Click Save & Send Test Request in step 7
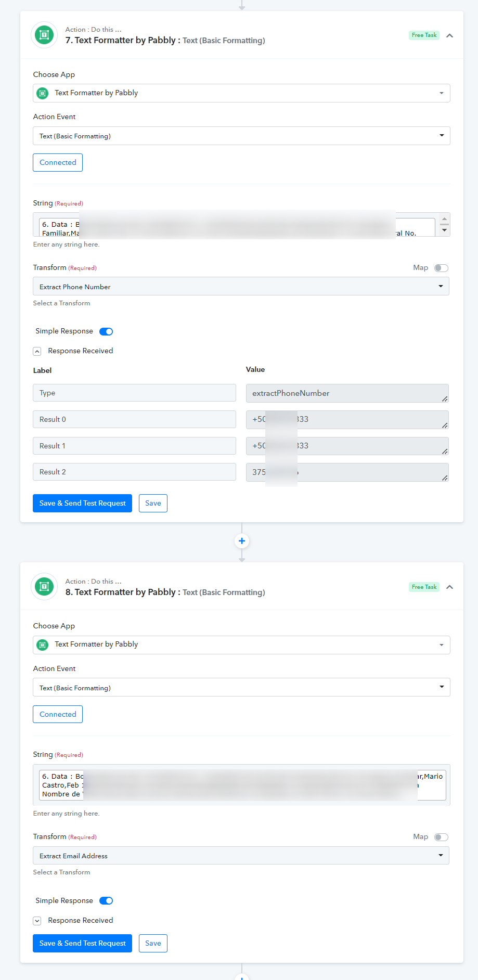478x980 pixels. point(82,503)
